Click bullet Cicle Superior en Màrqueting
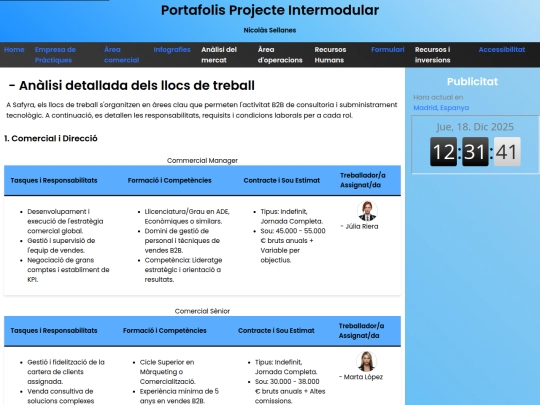This screenshot has width=540, height=405. [167, 372]
